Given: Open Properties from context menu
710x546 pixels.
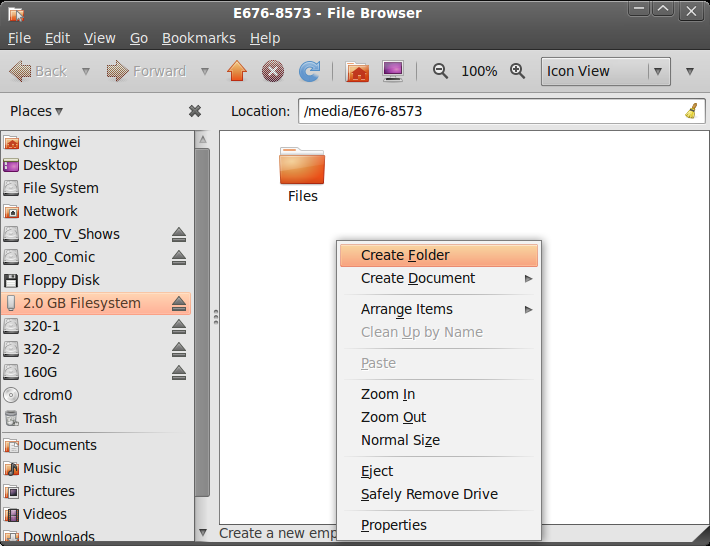Looking at the screenshot, I should pyautogui.click(x=439, y=525).
